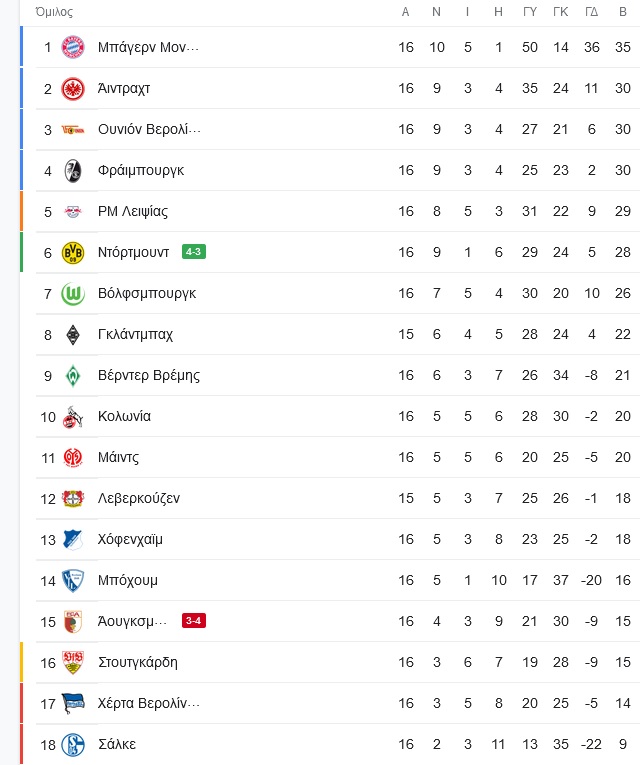Click the Gladbach diamond crest

[x=73, y=335]
